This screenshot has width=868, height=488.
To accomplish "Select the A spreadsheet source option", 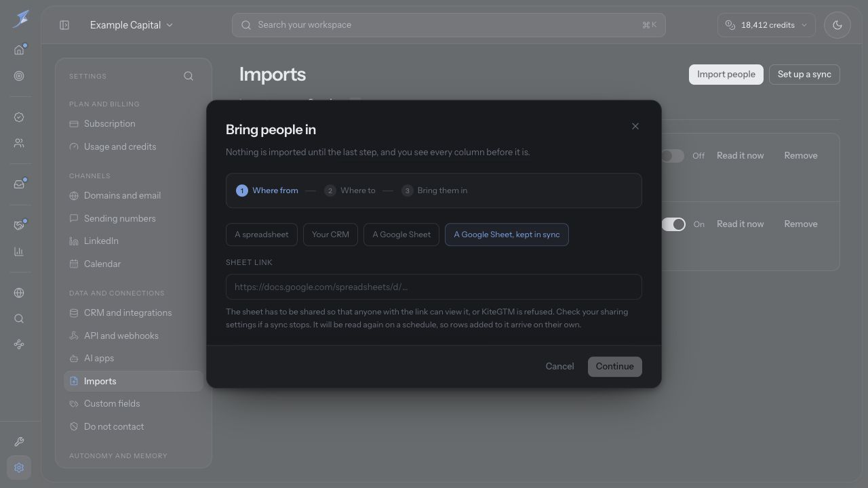I will pos(262,235).
